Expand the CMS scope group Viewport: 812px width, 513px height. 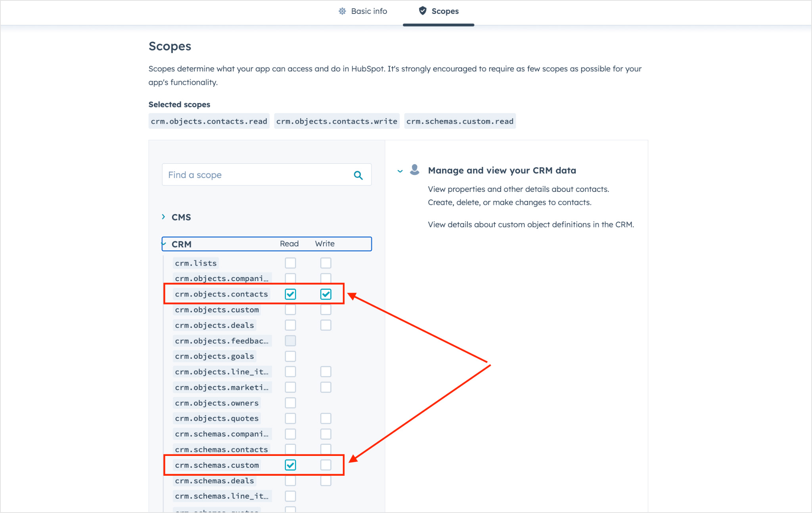point(163,217)
